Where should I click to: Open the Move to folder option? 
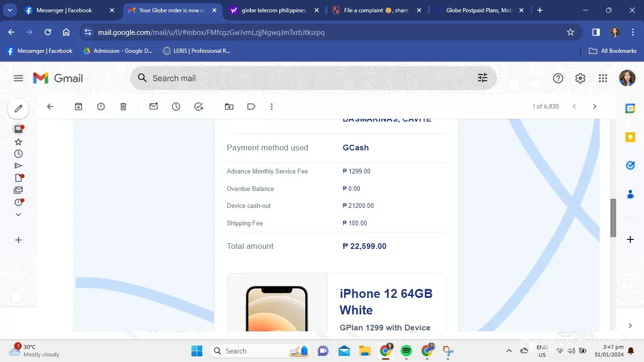pos(229,107)
